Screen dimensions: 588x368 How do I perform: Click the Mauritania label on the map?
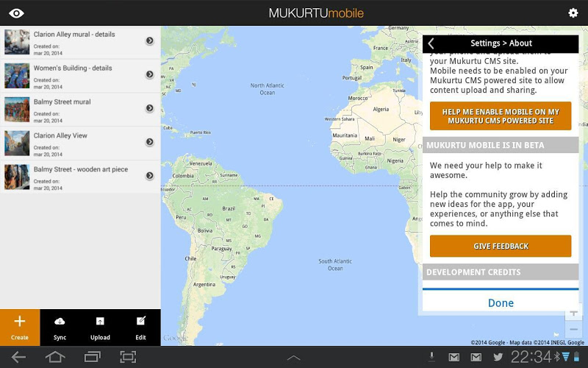(345, 135)
